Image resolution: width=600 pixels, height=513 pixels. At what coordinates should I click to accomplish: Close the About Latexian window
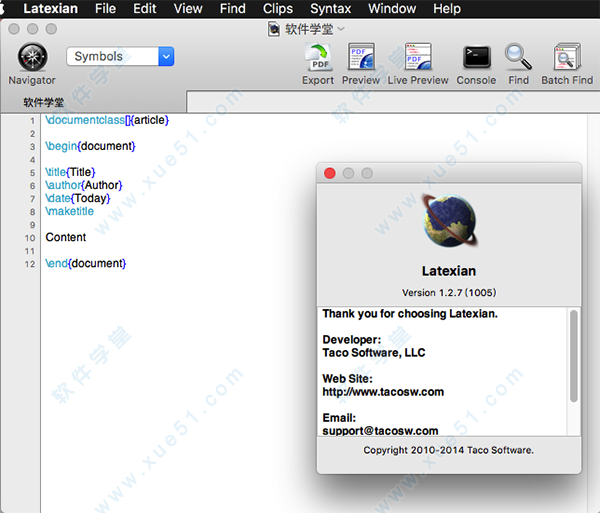coord(329,173)
